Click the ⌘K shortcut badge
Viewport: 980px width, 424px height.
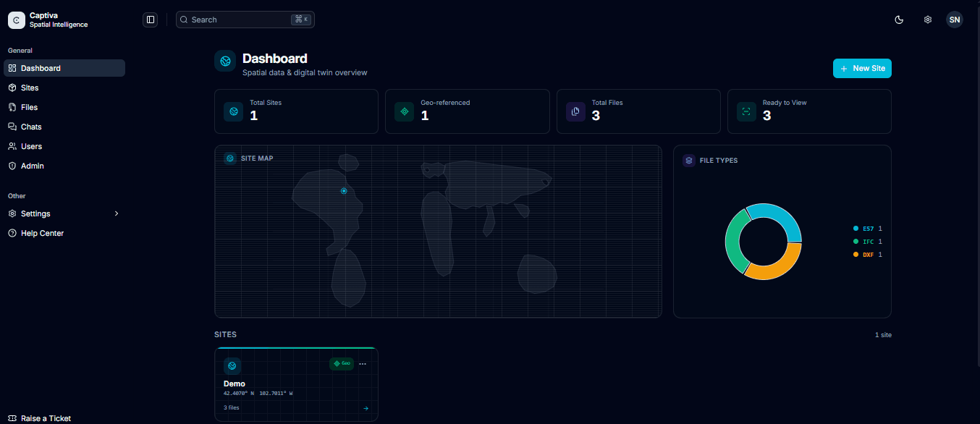coord(300,20)
